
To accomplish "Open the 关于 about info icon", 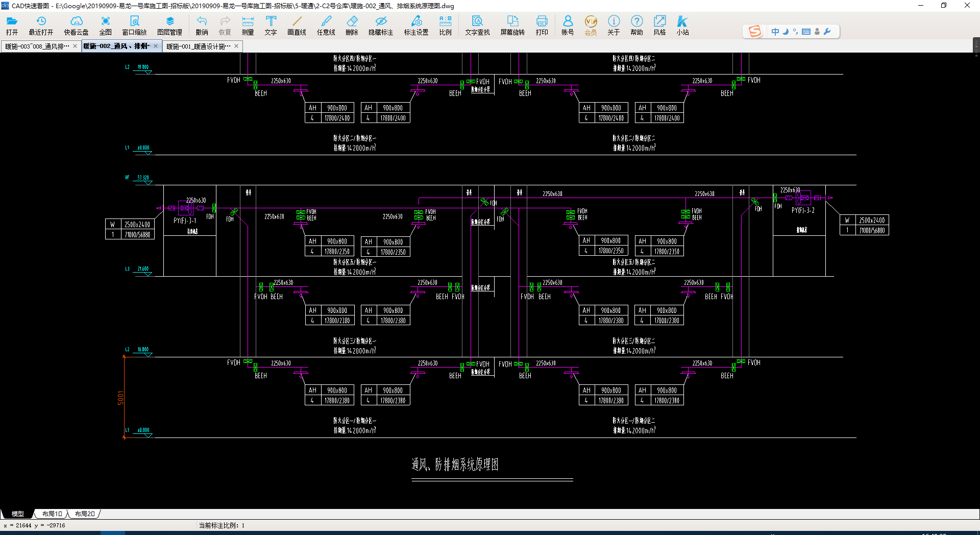I will pos(614,25).
